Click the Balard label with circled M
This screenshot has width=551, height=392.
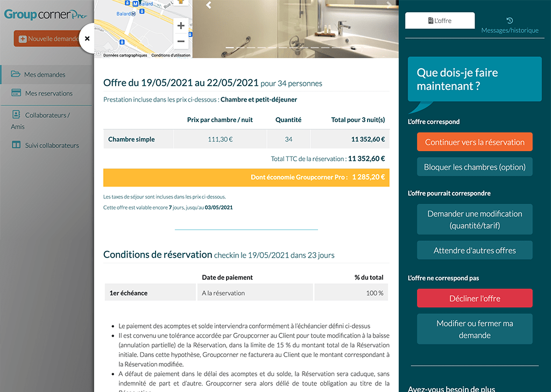pyautogui.click(x=126, y=13)
